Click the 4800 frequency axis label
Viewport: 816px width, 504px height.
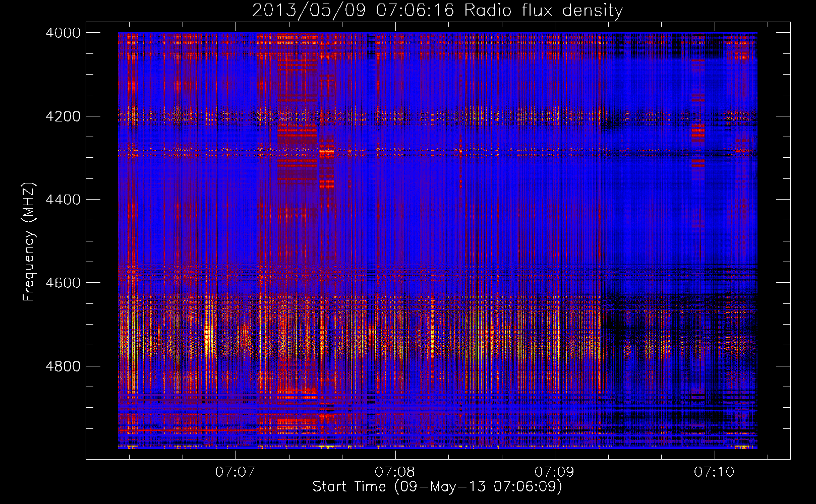[63, 366]
